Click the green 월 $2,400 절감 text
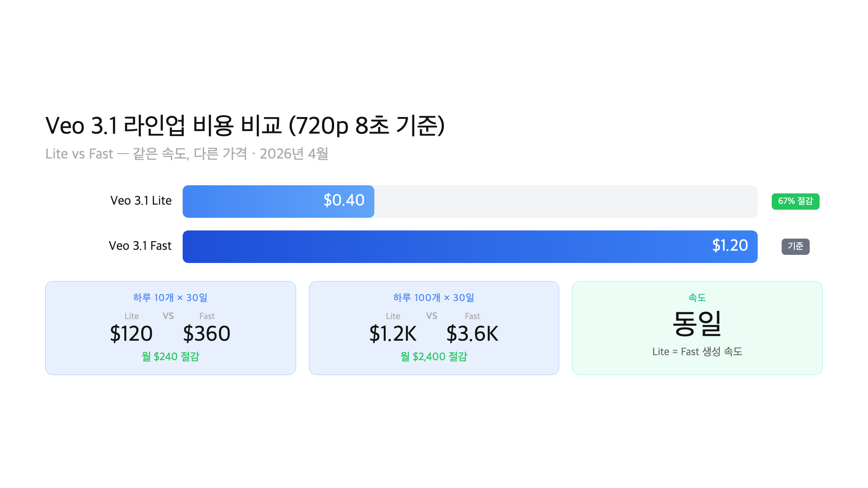Image resolution: width=868 pixels, height=488 pixels. click(434, 357)
